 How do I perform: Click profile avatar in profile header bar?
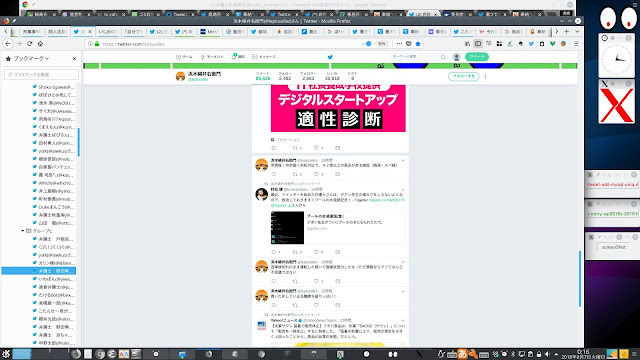pos(180,76)
